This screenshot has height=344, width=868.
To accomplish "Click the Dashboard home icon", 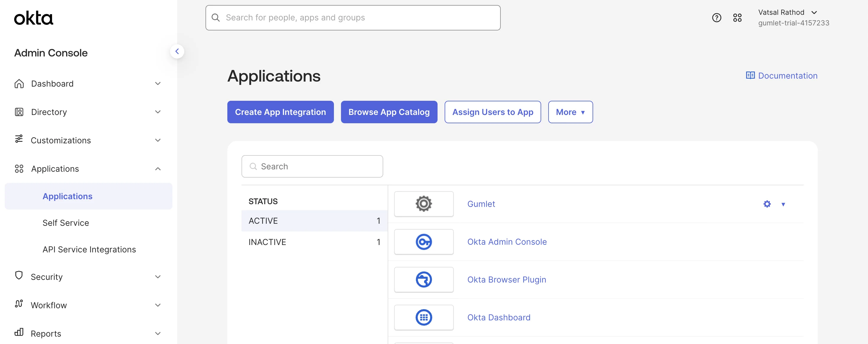I will coord(19,83).
